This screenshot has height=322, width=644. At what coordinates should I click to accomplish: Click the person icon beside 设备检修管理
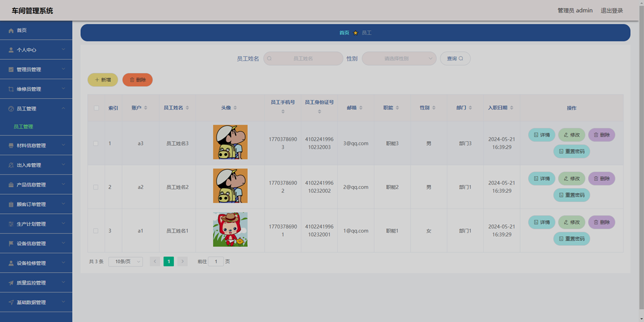[x=11, y=263]
